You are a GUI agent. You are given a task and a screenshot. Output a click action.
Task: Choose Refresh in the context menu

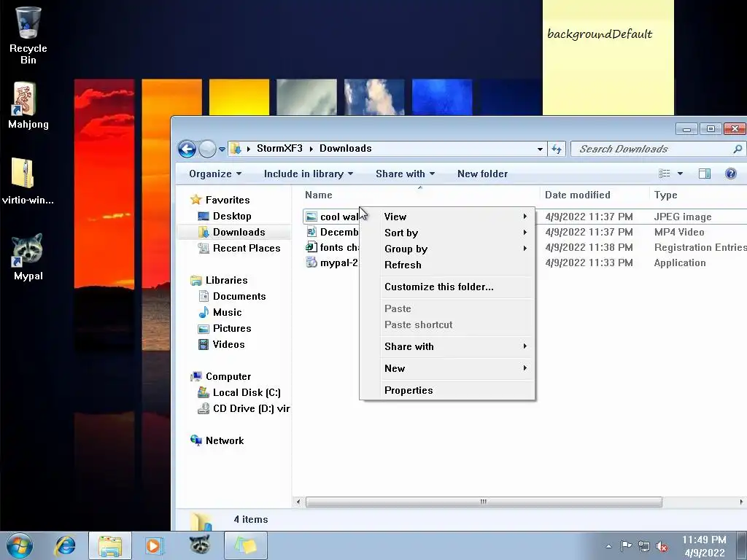pyautogui.click(x=456, y=265)
